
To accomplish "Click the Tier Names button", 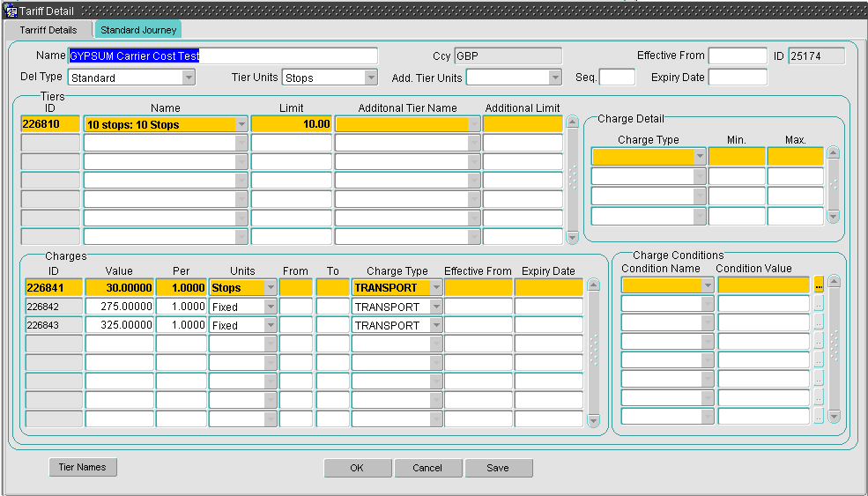I will (83, 467).
